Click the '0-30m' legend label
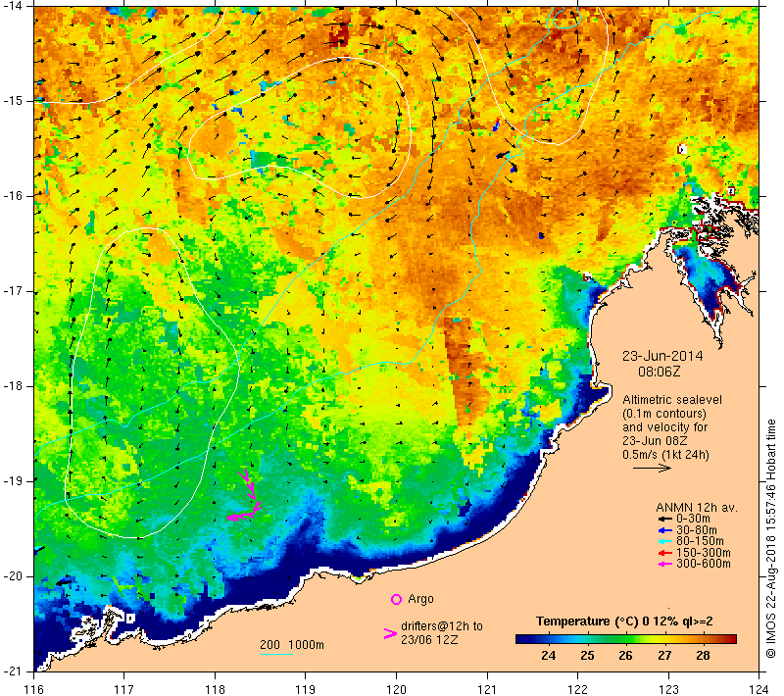The image size is (784, 696). [x=693, y=519]
